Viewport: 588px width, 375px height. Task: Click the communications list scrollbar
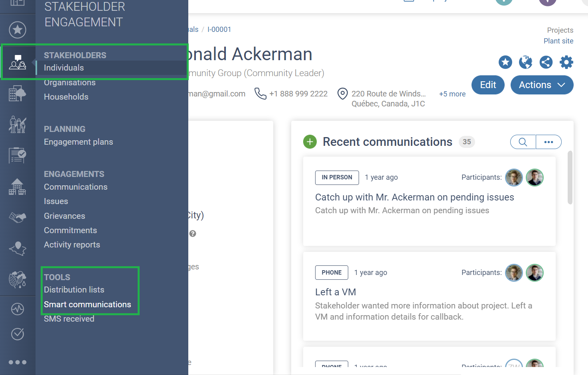click(570, 178)
